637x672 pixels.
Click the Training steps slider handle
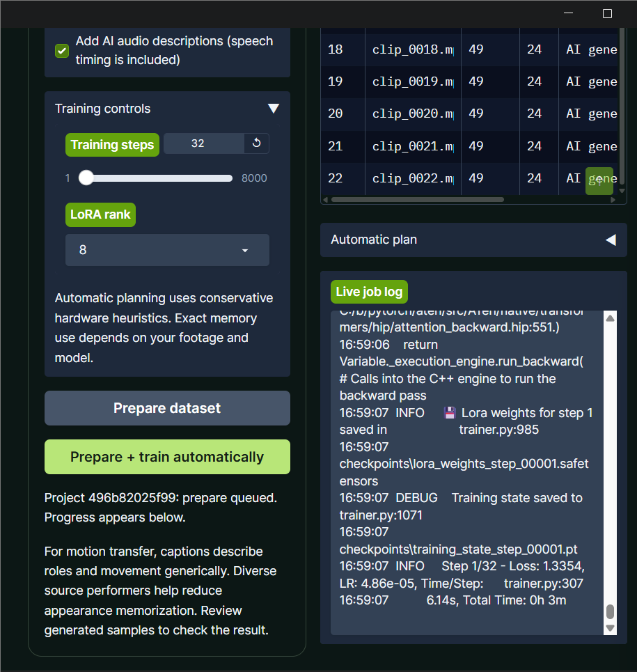coord(86,178)
